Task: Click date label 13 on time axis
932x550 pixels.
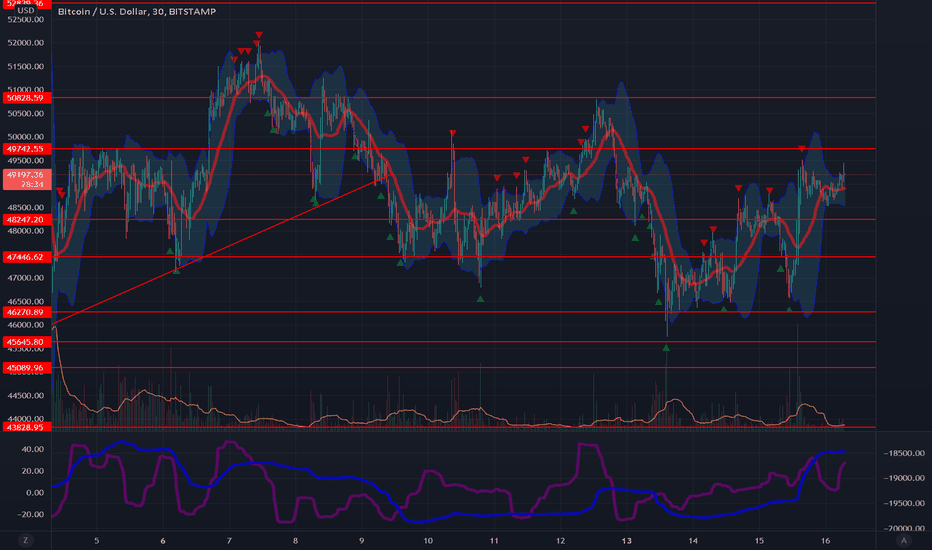Action: 626,540
